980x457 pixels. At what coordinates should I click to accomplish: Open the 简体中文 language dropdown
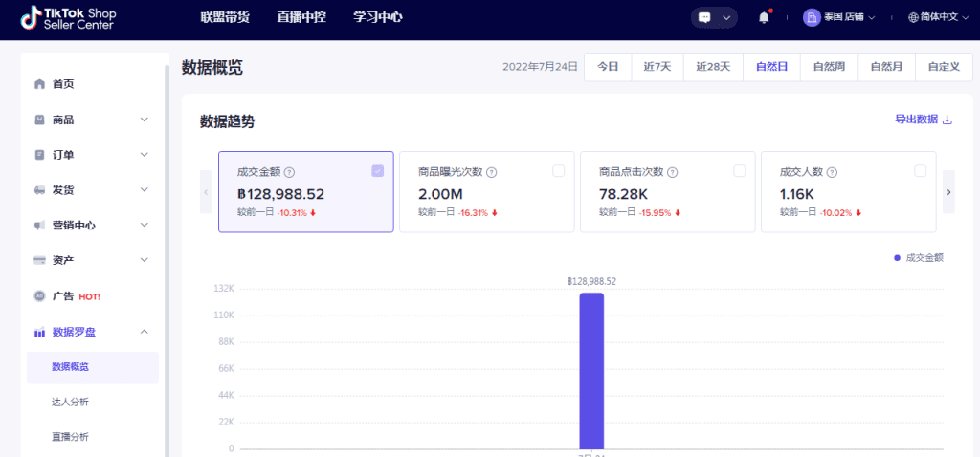pyautogui.click(x=938, y=17)
